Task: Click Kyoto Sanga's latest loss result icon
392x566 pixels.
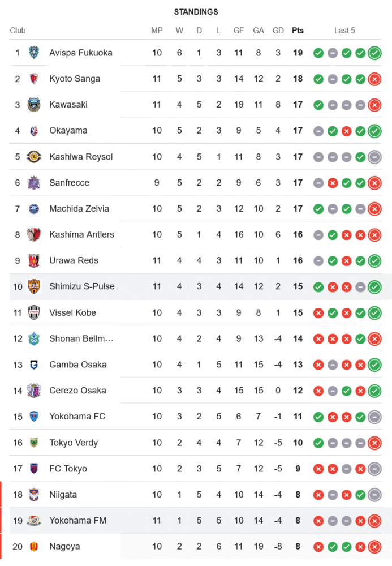Action: pyautogui.click(x=374, y=79)
